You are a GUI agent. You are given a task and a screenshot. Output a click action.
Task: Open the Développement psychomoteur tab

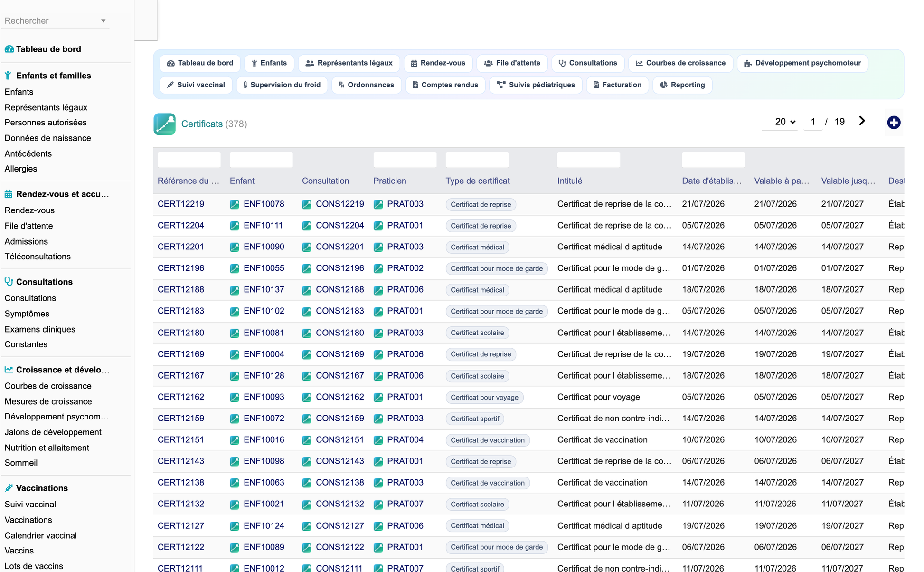coord(802,63)
